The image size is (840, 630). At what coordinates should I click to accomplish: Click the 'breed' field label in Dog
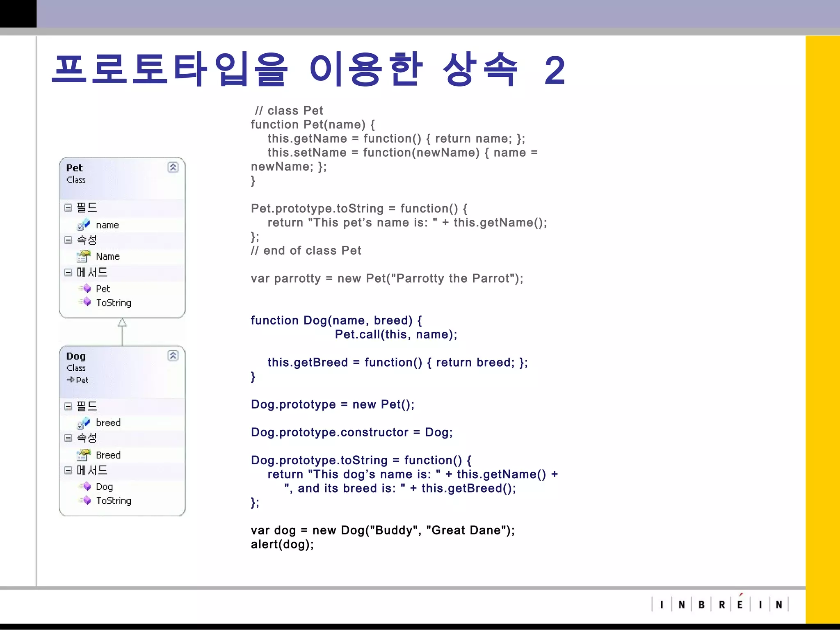108,422
